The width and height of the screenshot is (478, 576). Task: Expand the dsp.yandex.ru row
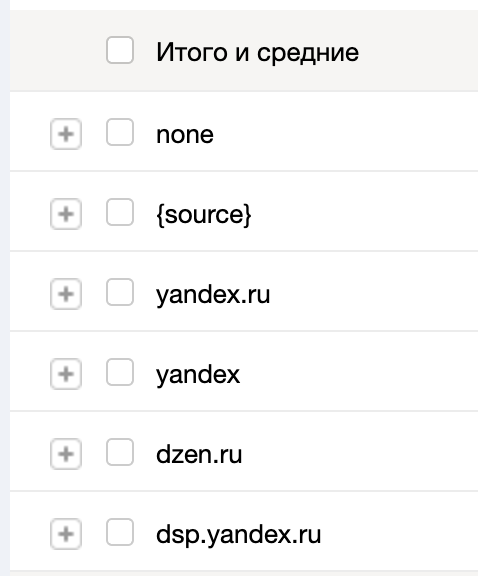(66, 534)
